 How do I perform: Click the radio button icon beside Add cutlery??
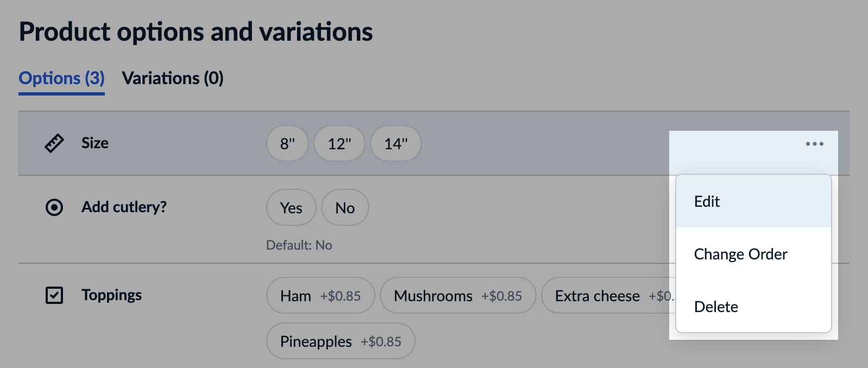click(54, 207)
